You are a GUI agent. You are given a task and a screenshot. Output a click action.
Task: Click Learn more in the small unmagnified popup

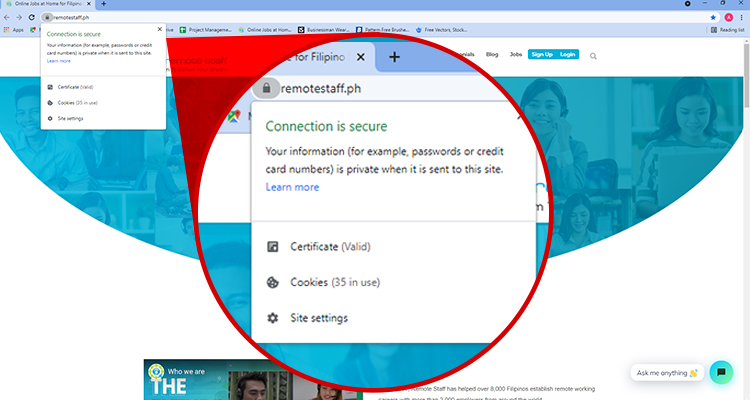coord(59,61)
